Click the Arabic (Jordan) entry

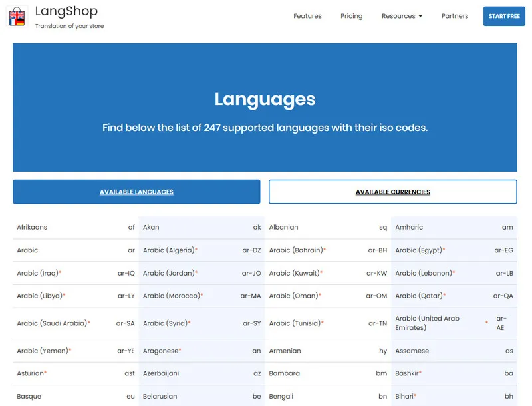tap(201, 273)
